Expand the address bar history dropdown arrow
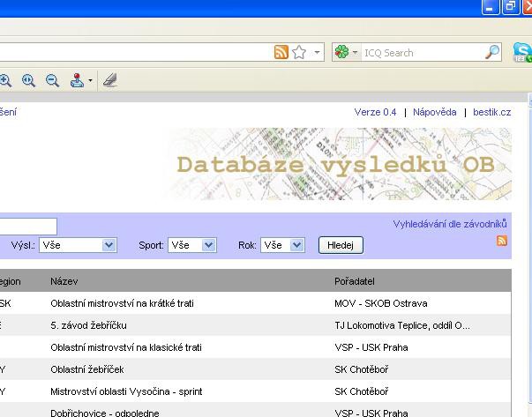This screenshot has height=417, width=532. 318,53
